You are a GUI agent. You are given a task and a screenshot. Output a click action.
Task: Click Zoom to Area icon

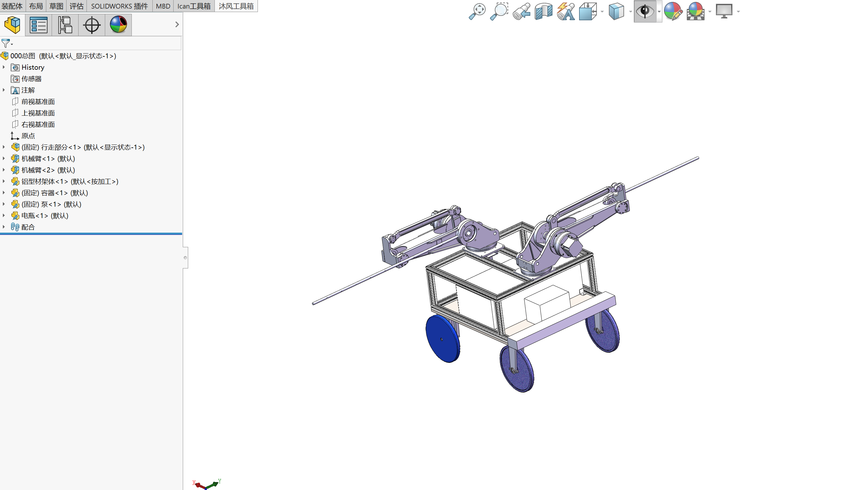[x=499, y=11]
